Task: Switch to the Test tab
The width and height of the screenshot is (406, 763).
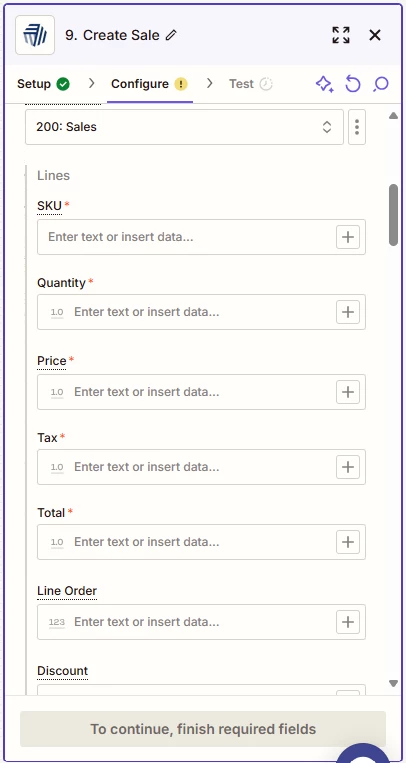Action: tap(251, 84)
